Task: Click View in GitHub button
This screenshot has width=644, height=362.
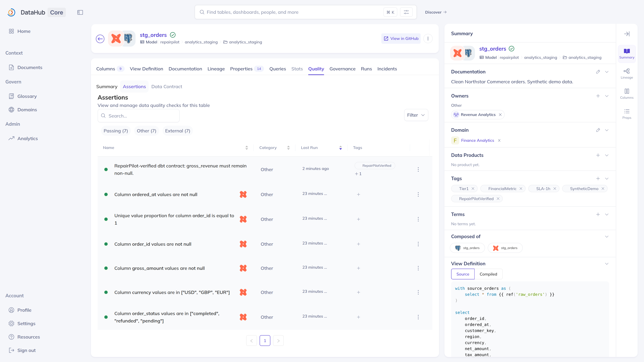Action: point(401,39)
